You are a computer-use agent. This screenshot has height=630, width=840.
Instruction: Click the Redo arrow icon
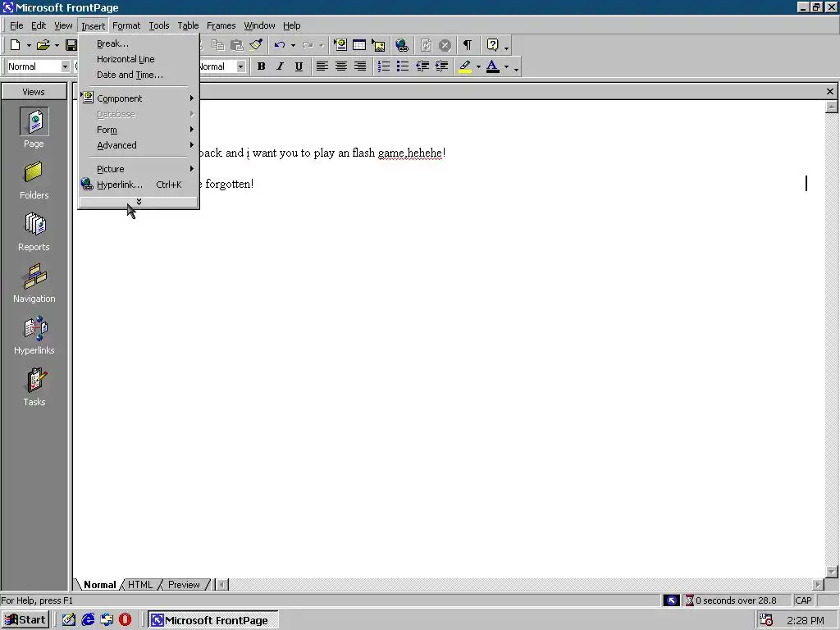(x=308, y=46)
